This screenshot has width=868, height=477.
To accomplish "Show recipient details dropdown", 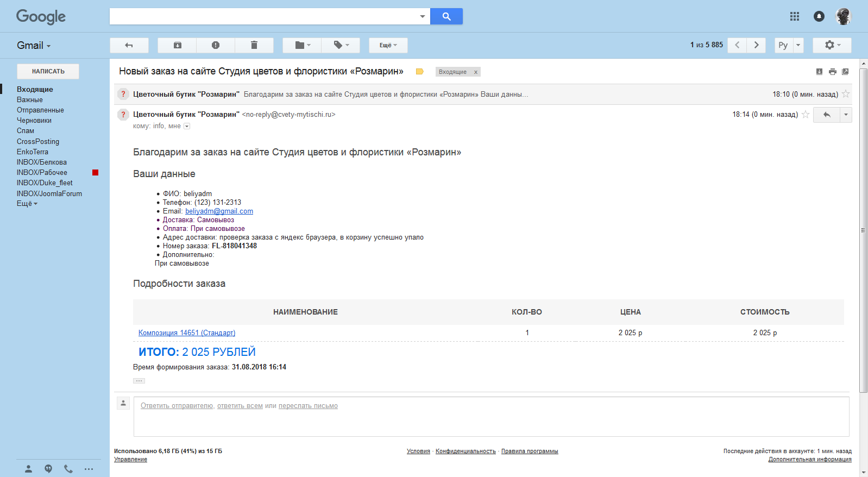I will pyautogui.click(x=187, y=126).
